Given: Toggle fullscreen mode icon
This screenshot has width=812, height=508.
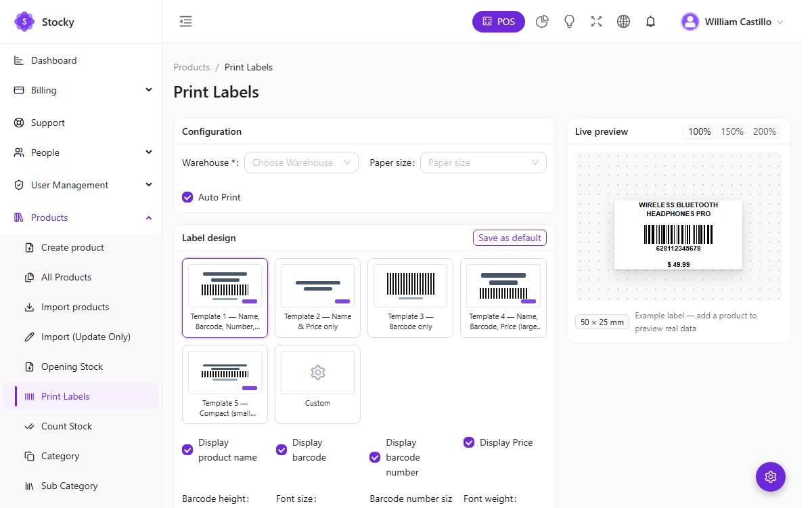Looking at the screenshot, I should click(x=596, y=22).
